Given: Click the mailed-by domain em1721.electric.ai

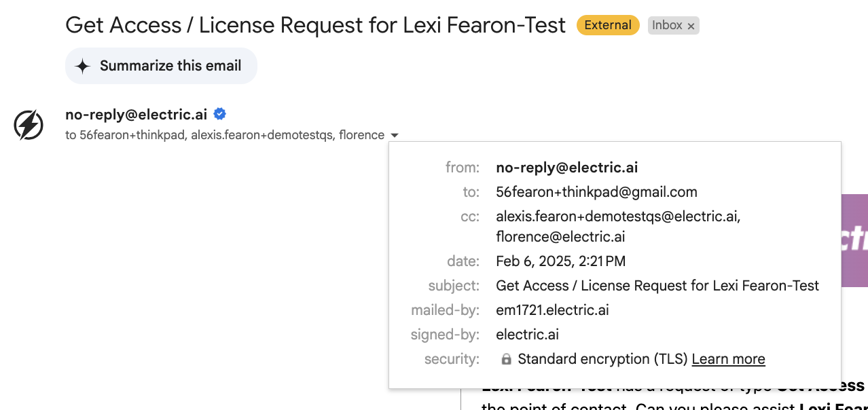Looking at the screenshot, I should (x=552, y=310).
